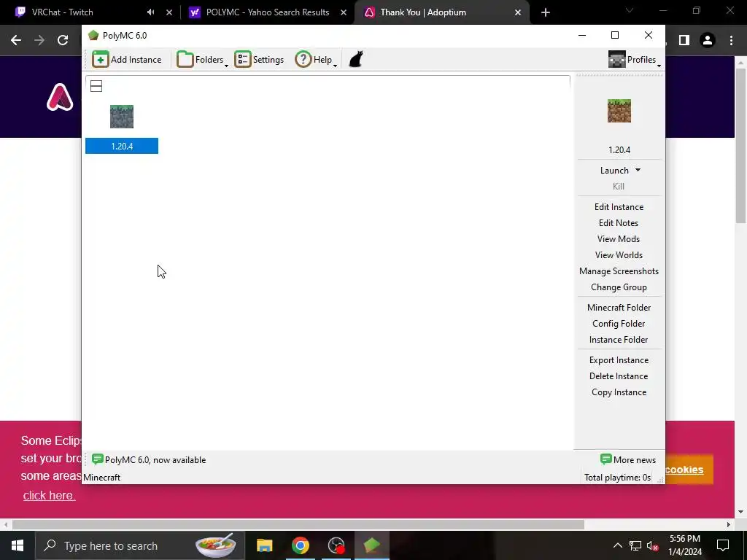Open Google Chrome from the taskbar
Image resolution: width=747 pixels, height=560 pixels.
[x=300, y=545]
